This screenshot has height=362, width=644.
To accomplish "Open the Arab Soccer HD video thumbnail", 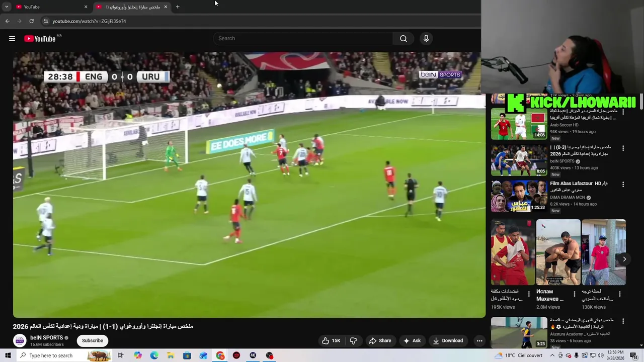I will 519,124.
